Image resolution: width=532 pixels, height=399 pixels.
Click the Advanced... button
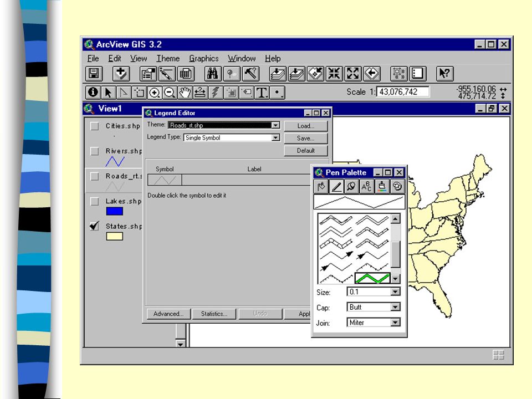pyautogui.click(x=168, y=314)
